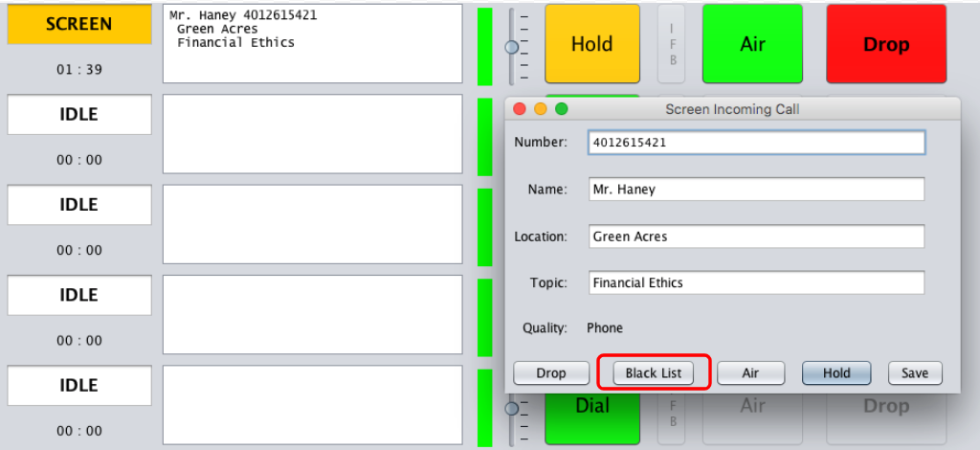Click the caller info box showing Mr. Haney
This screenshot has width=980, height=450.
[313, 44]
